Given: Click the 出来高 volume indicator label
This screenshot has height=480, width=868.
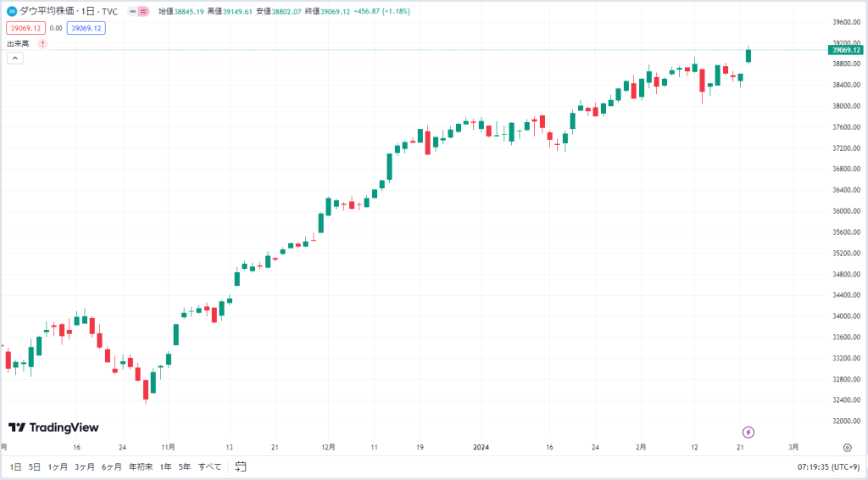Looking at the screenshot, I should click(x=18, y=44).
